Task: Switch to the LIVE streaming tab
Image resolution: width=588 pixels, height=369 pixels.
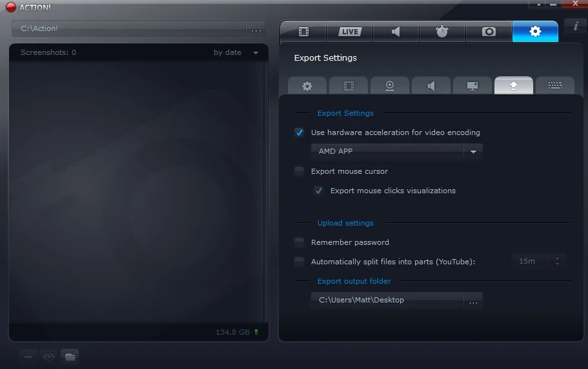Action: coord(349,32)
